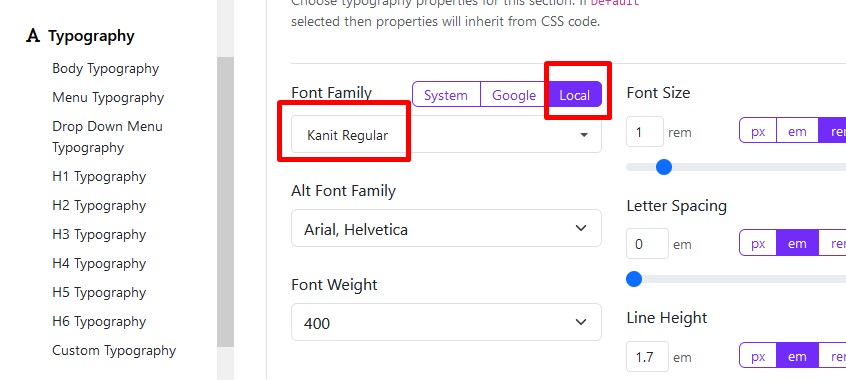Image resolution: width=846 pixels, height=380 pixels.
Task: Open Custom Typography settings
Action: coord(114,350)
